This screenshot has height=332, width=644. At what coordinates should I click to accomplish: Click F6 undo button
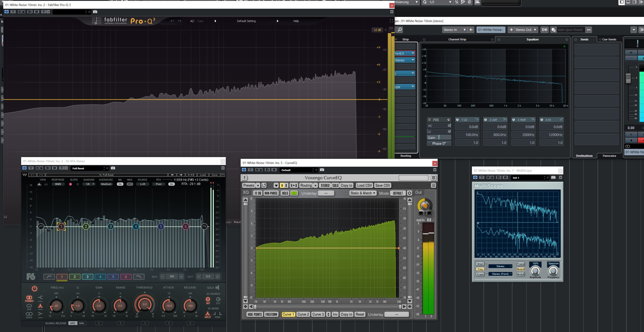(32, 175)
